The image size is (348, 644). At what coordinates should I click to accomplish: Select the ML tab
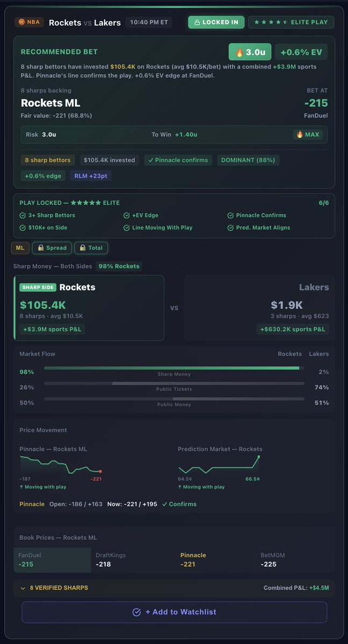tap(20, 248)
